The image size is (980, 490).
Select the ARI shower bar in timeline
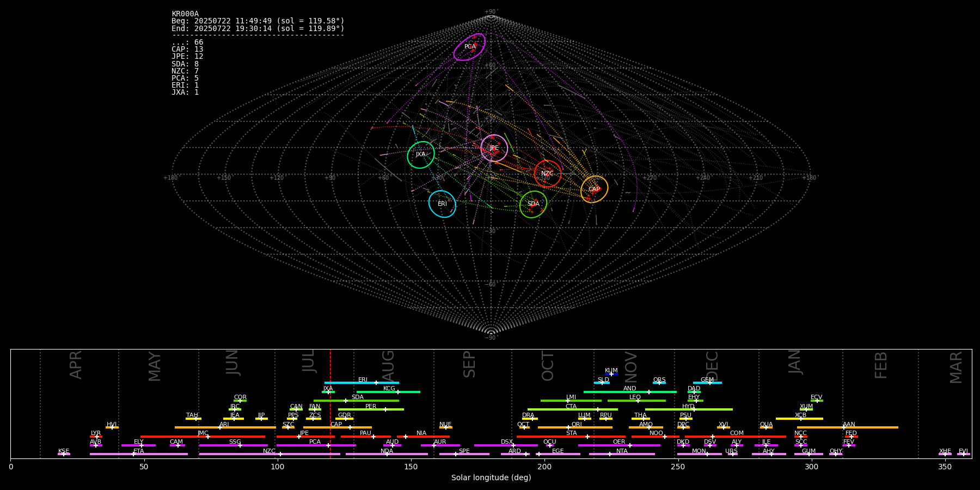click(225, 427)
